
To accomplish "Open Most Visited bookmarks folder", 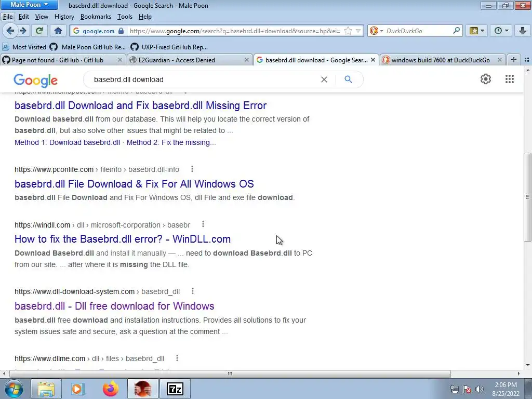I will tap(24, 47).
